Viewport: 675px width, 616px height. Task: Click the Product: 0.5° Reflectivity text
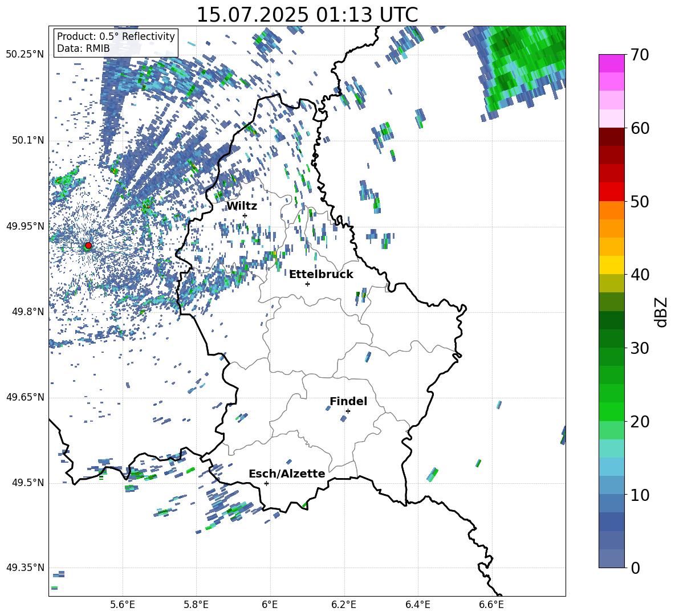click(x=116, y=36)
